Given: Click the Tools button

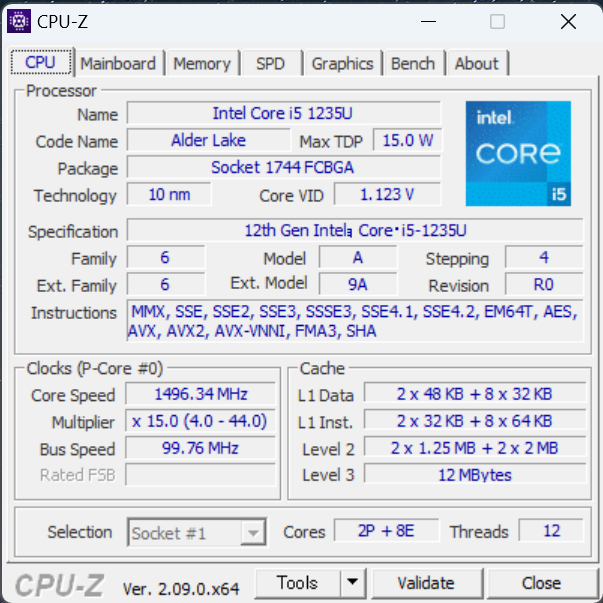Looking at the screenshot, I should click(298, 583).
